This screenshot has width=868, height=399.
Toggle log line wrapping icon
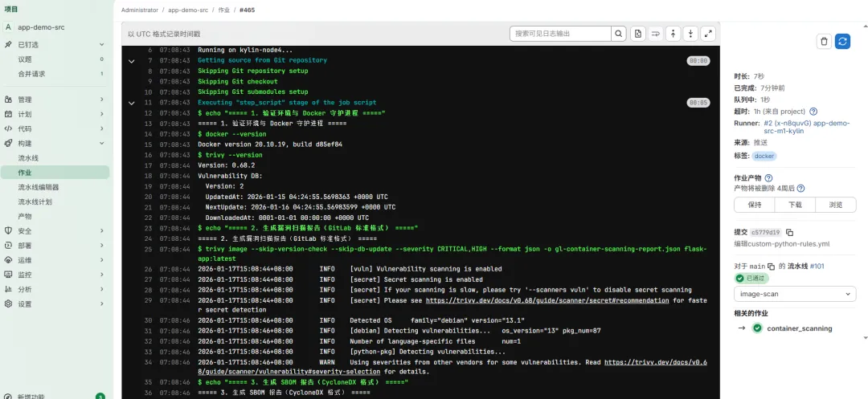click(x=656, y=34)
